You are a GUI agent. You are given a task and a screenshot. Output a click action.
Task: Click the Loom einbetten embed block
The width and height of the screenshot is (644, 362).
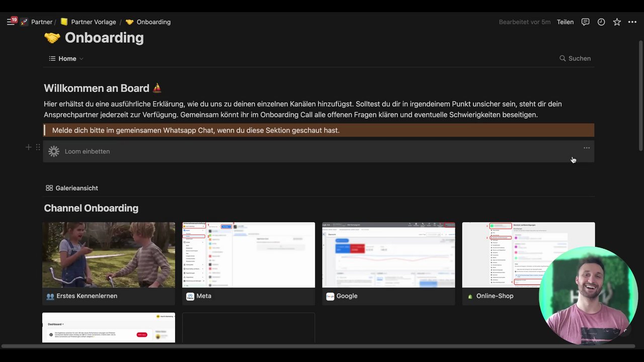coord(318,151)
